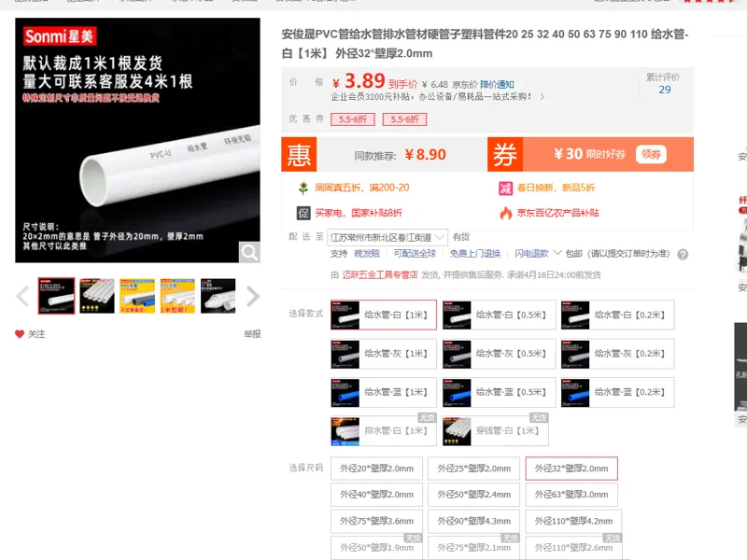The height and width of the screenshot is (560, 747).
Task: Click the flame icon beside 京东百亿农产品补贴
Action: tap(506, 213)
